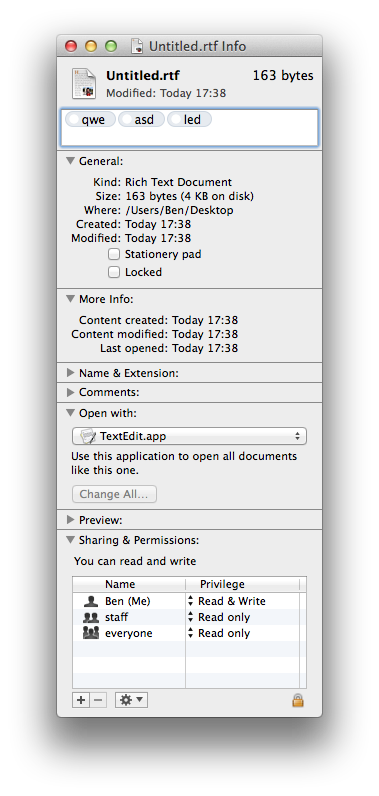The height and width of the screenshot is (796, 379).
Task: Click the Untitled.rtf document icon in header
Action: tap(84, 84)
